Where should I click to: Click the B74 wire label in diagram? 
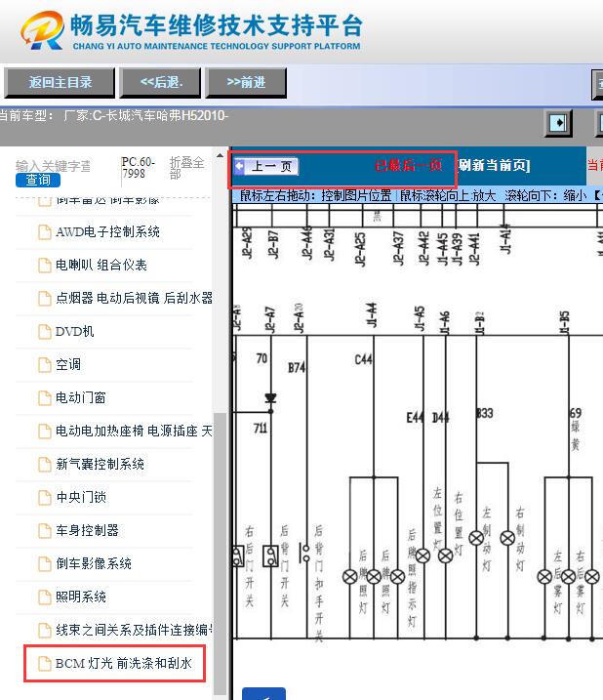click(x=297, y=368)
